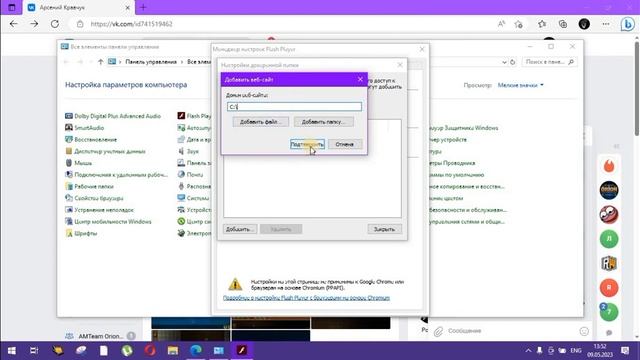This screenshot has width=640, height=360.
Task: Open SmartAudio control panel item
Action: point(84,128)
